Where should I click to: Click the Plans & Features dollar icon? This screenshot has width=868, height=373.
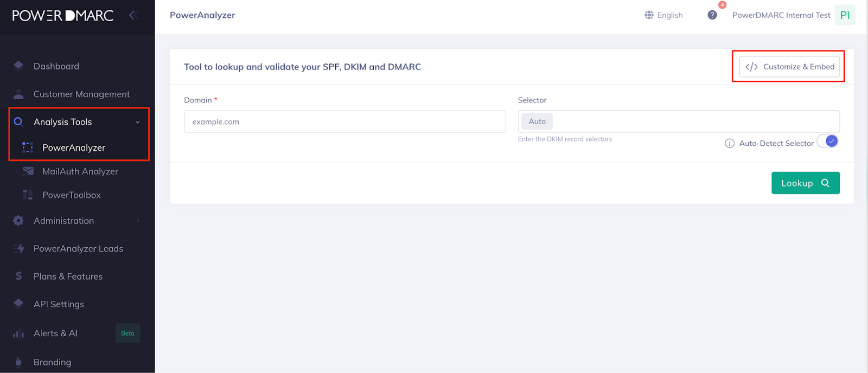point(18,276)
